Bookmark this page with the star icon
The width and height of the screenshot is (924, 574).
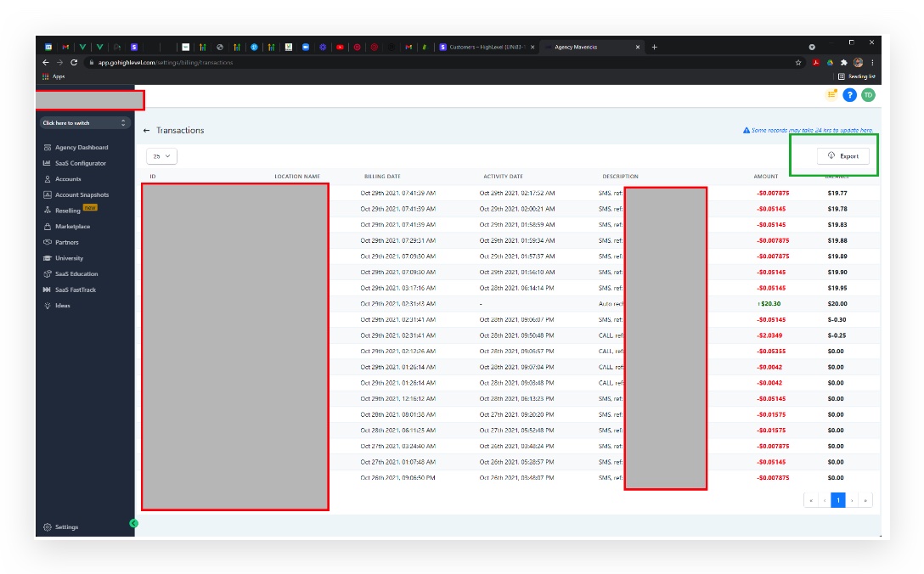pos(798,63)
